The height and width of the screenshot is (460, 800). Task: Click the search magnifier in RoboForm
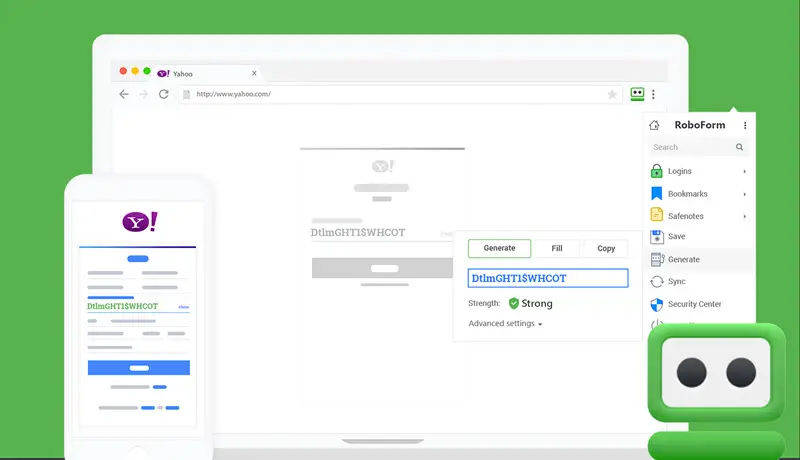click(x=739, y=147)
